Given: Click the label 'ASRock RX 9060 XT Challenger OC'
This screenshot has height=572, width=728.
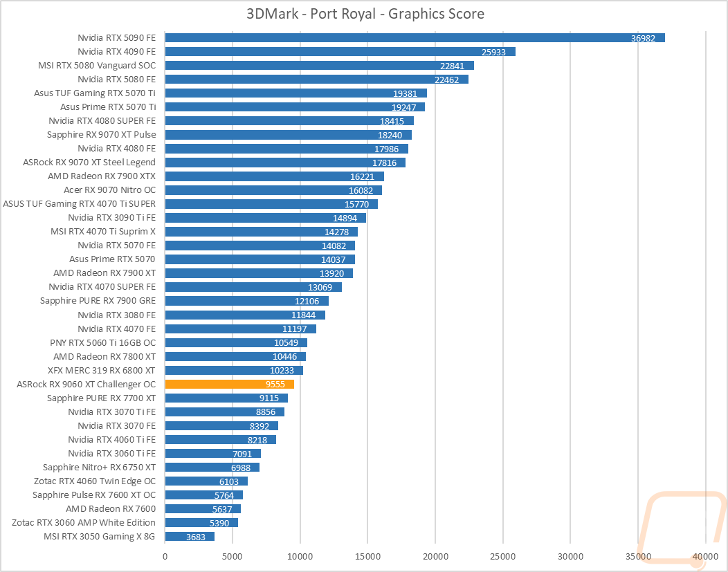Looking at the screenshot, I should tap(87, 384).
